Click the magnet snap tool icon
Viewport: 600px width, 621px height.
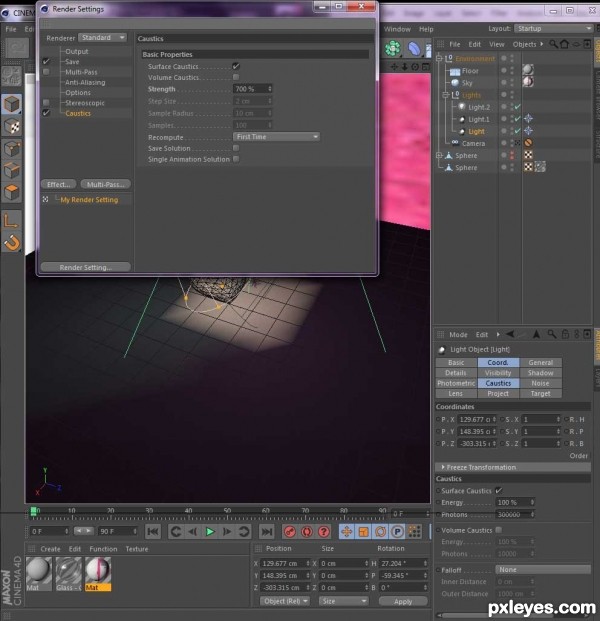click(12, 243)
